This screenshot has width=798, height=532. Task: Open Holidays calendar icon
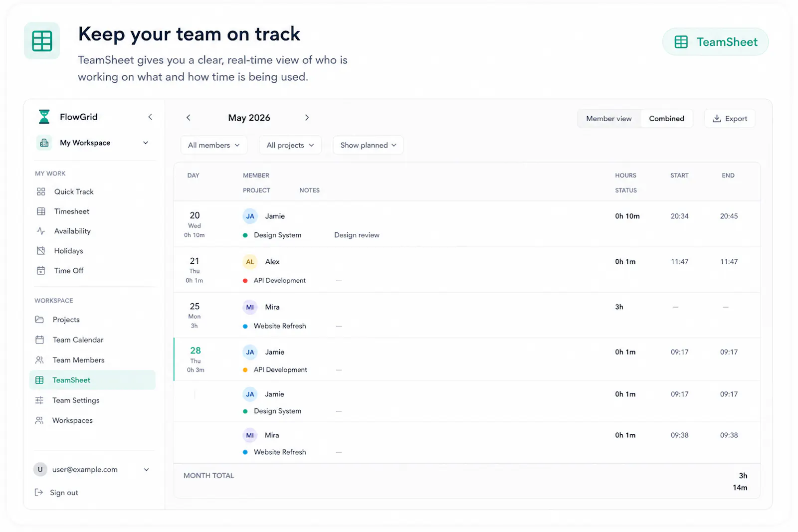[x=41, y=251]
